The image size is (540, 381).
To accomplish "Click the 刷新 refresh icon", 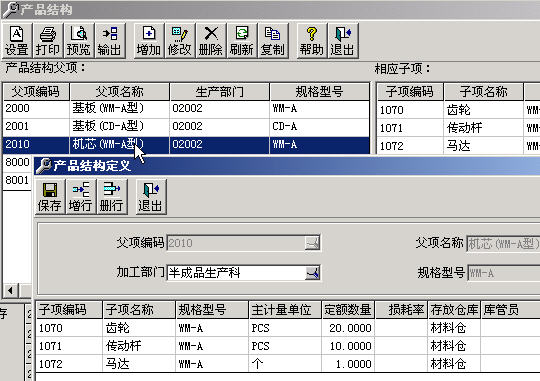I will 242,41.
